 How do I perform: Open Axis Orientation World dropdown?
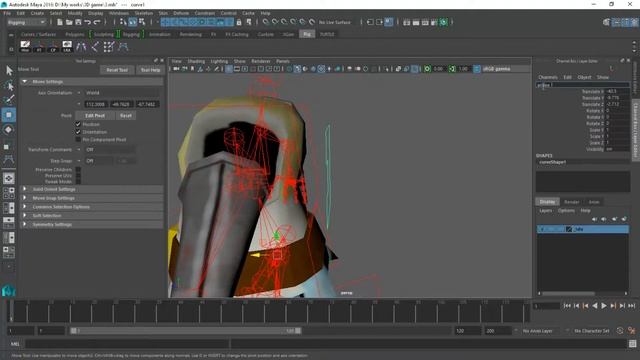coord(121,93)
